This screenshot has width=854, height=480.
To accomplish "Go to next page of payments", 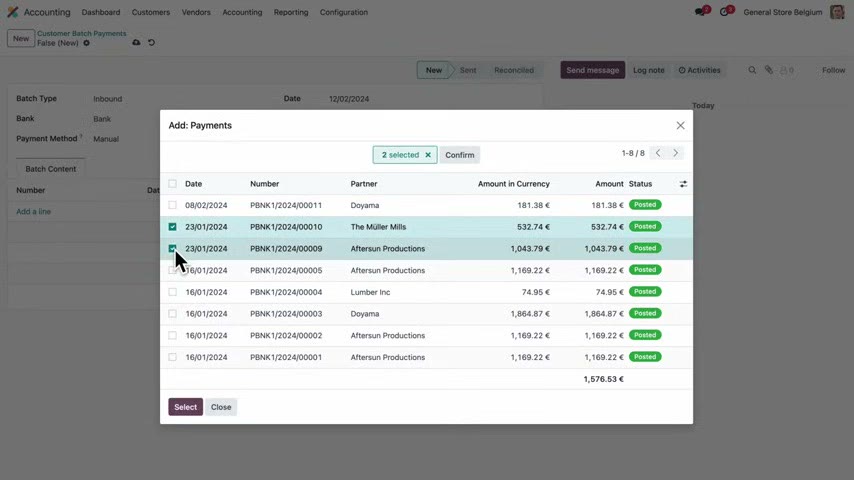I will pos(675,153).
